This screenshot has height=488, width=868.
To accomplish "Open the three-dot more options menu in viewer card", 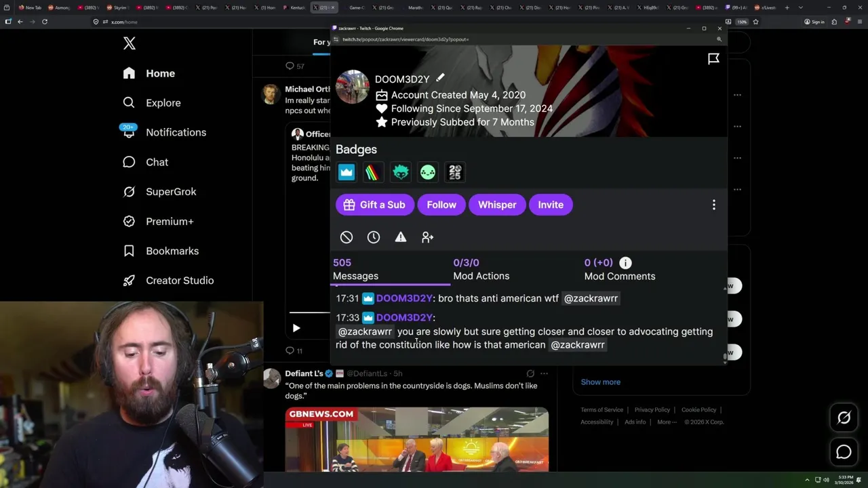I will (x=713, y=205).
